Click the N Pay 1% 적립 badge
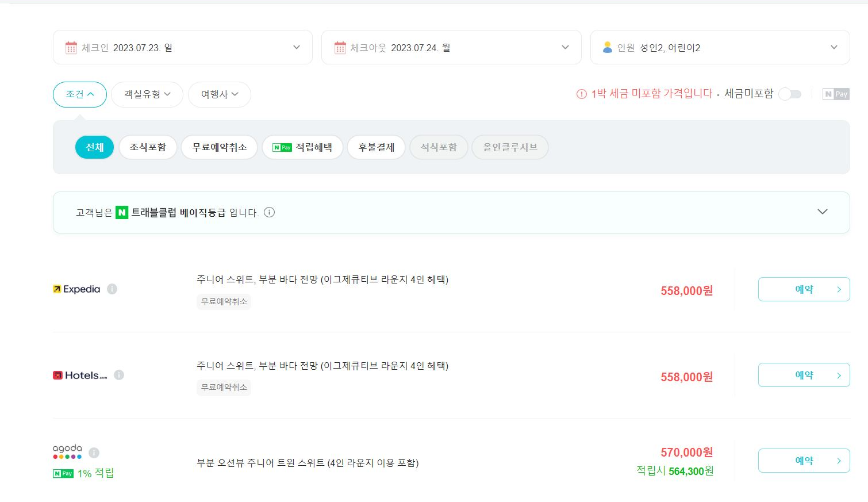Screen dimensions: 868x502 point(83,473)
